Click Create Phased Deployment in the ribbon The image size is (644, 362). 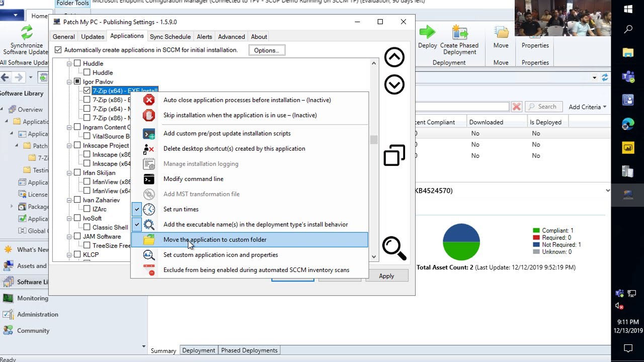[459, 40]
